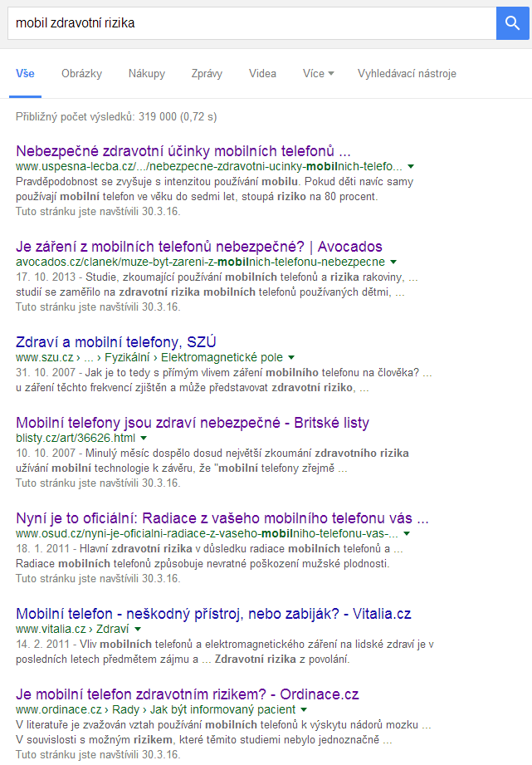Click the blue search magnifier button
This screenshot has width=532, height=765.
point(512,23)
